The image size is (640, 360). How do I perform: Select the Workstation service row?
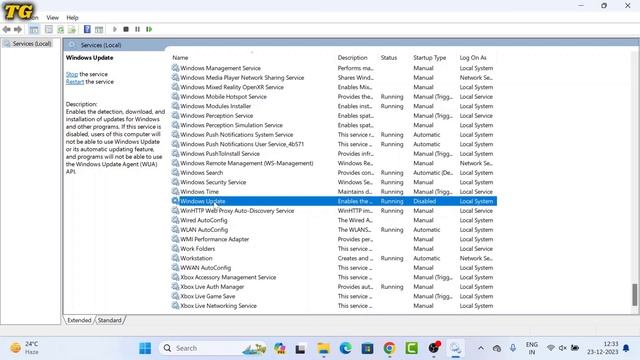(x=334, y=258)
